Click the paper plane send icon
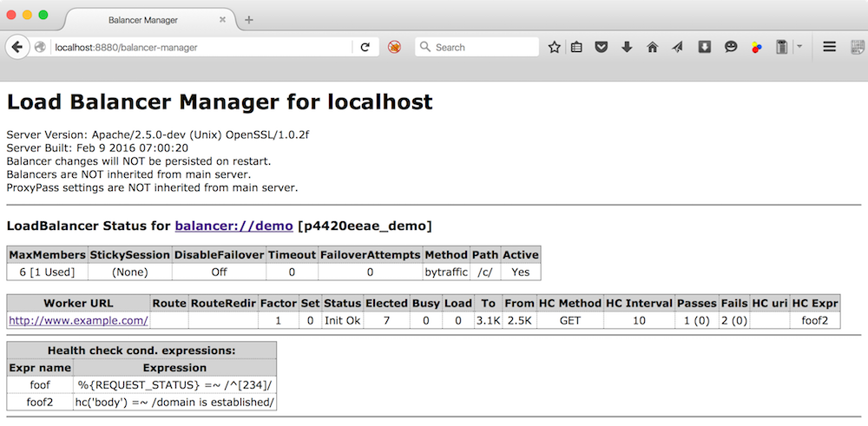The width and height of the screenshot is (868, 426). pyautogui.click(x=677, y=47)
